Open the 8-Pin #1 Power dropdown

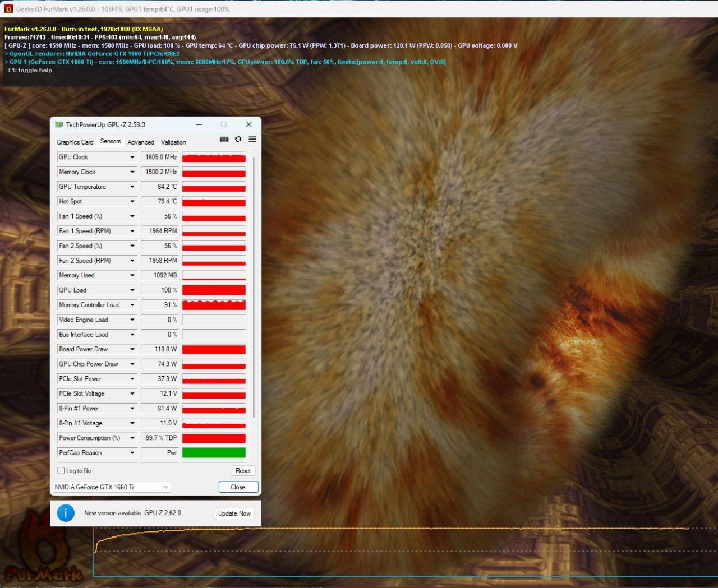coord(132,409)
